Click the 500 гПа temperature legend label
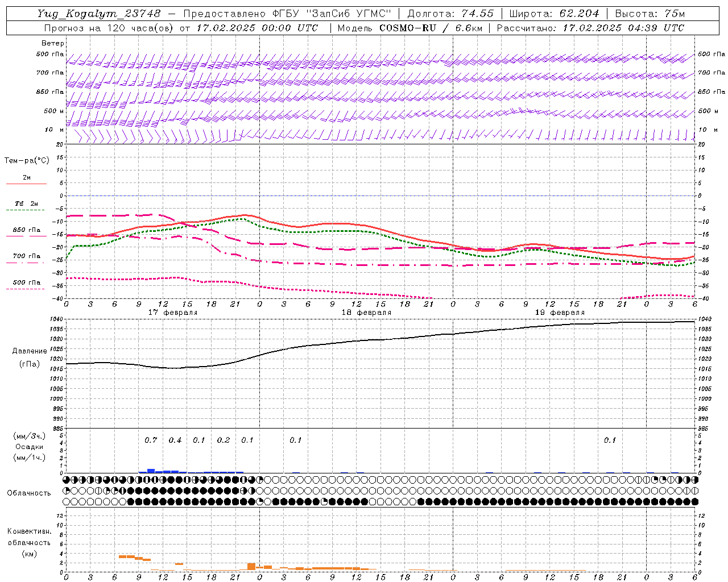 pos(27,282)
